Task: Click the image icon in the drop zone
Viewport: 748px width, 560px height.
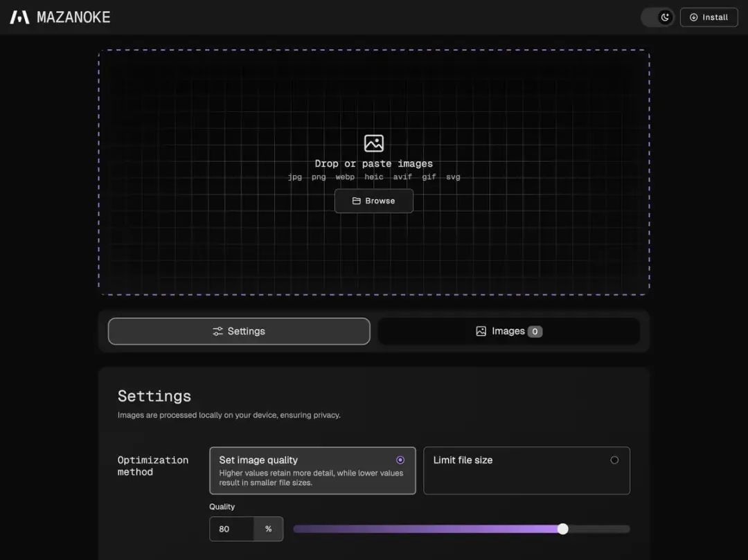Action: (x=373, y=143)
